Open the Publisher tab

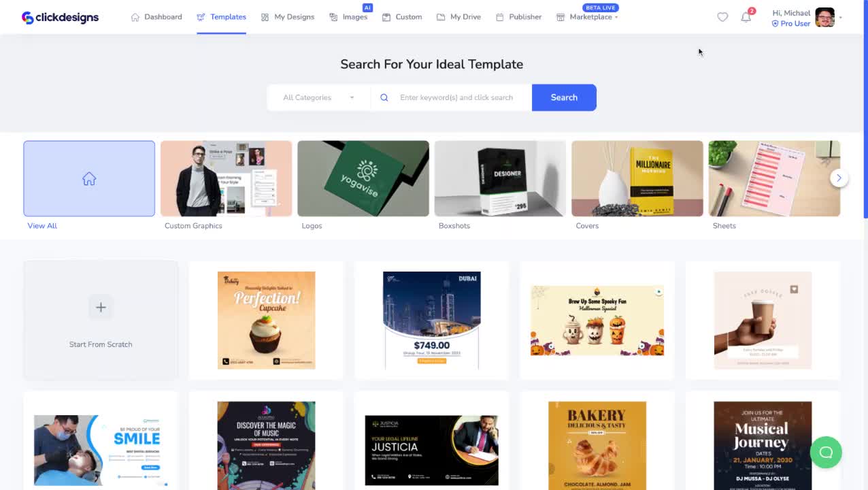point(519,17)
